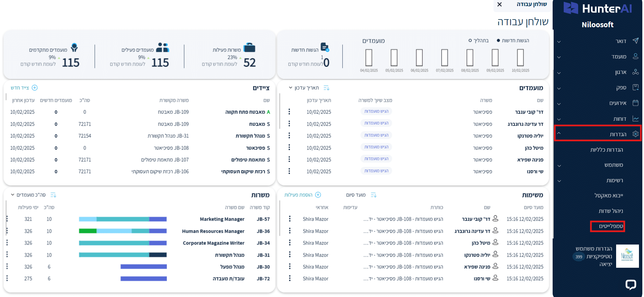Click the chart icon beside דוחות
644x297 pixels.
[635, 119]
